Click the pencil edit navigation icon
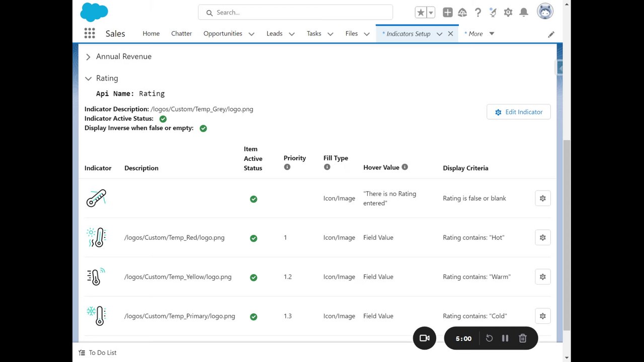Screen dimensions: 644x362 tap(551, 34)
